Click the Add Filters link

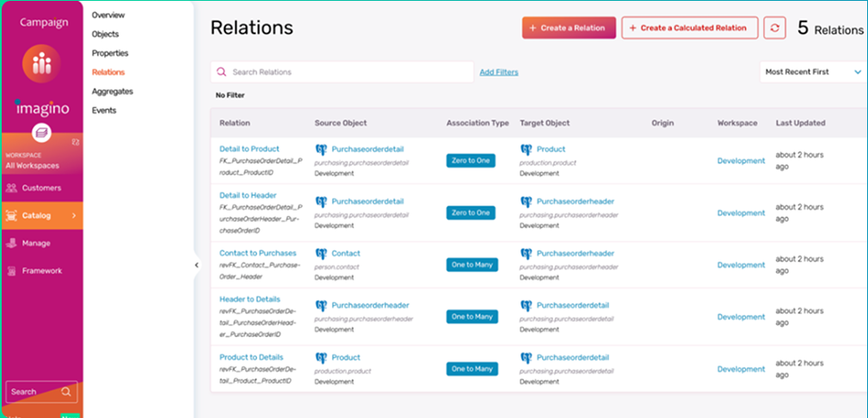point(499,72)
